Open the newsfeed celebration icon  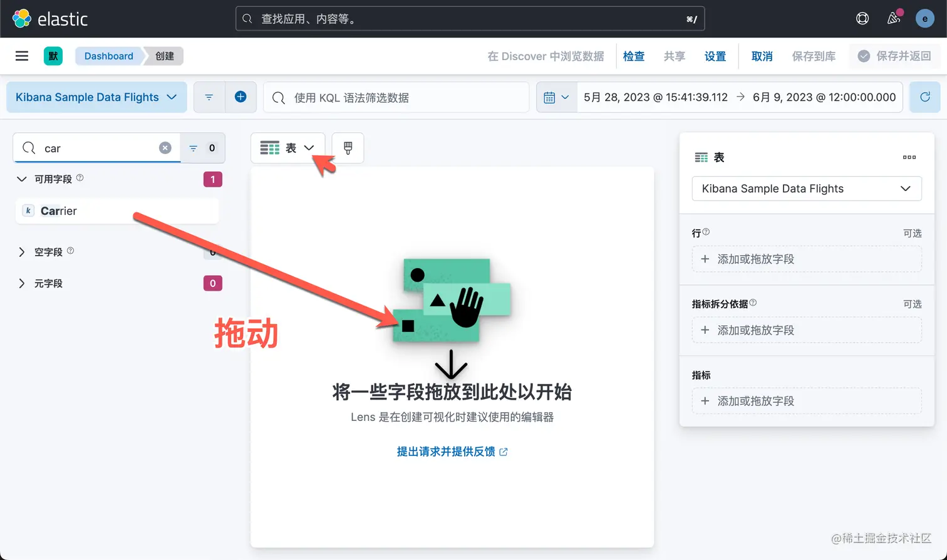point(894,18)
